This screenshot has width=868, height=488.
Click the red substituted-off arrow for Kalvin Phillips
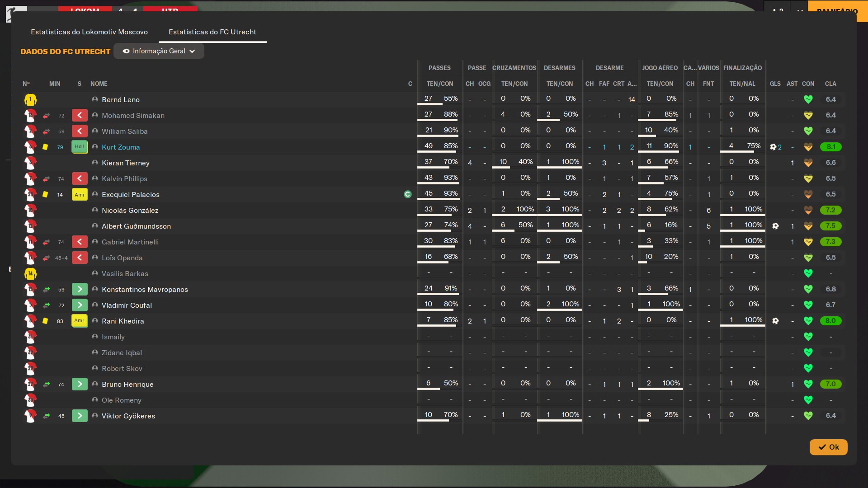click(80, 178)
